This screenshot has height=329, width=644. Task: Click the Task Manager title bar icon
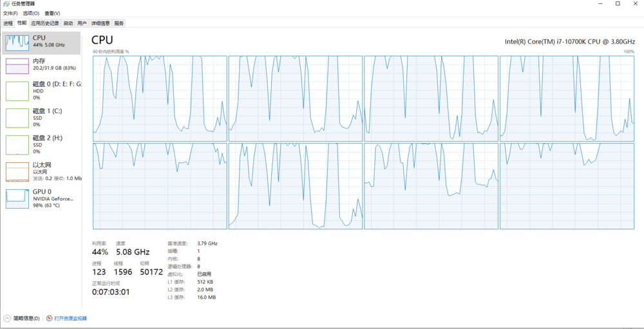point(6,4)
